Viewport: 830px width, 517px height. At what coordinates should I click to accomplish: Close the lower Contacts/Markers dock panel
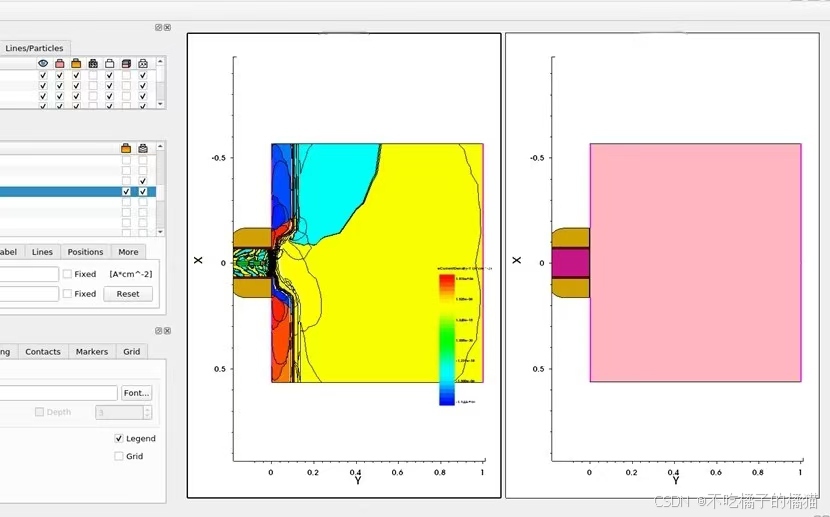pos(167,331)
